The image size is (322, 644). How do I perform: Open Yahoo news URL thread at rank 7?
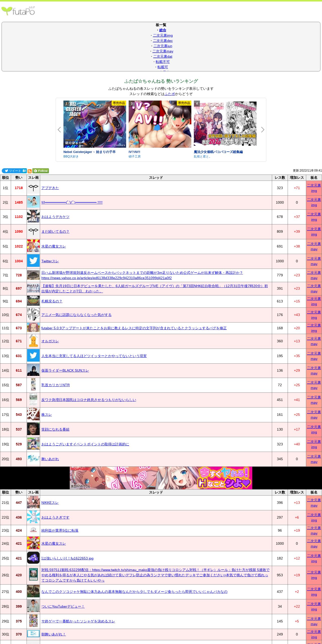click(x=142, y=275)
